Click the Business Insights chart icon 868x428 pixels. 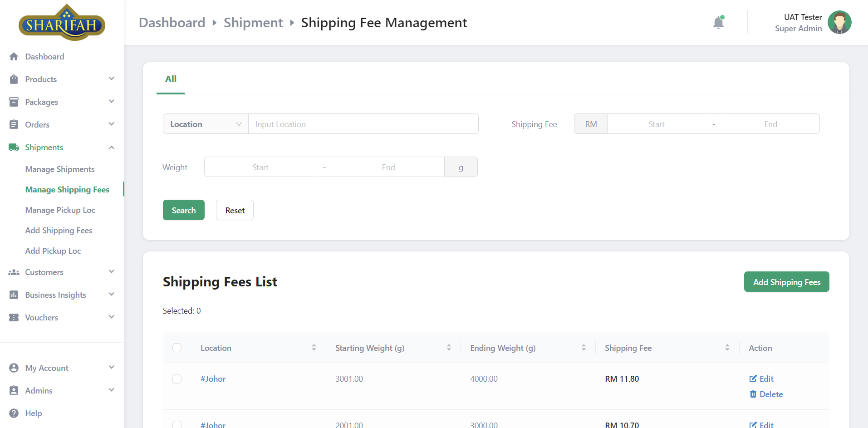point(14,295)
